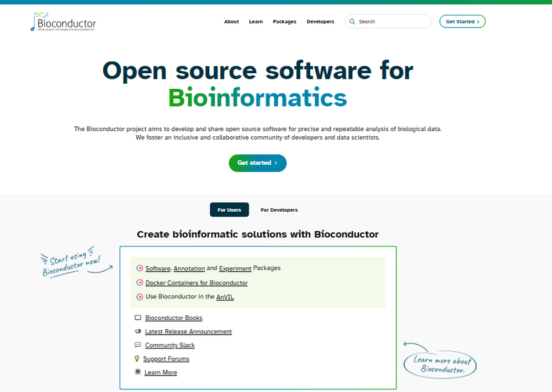The height and width of the screenshot is (392, 552).
Task: Select the For Users tab
Action: point(230,210)
